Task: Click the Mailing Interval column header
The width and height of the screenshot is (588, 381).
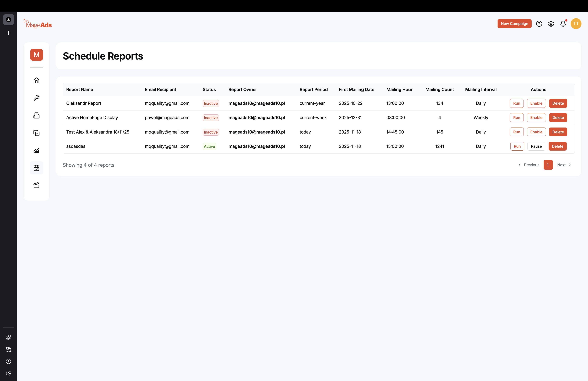Action: [x=481, y=89]
